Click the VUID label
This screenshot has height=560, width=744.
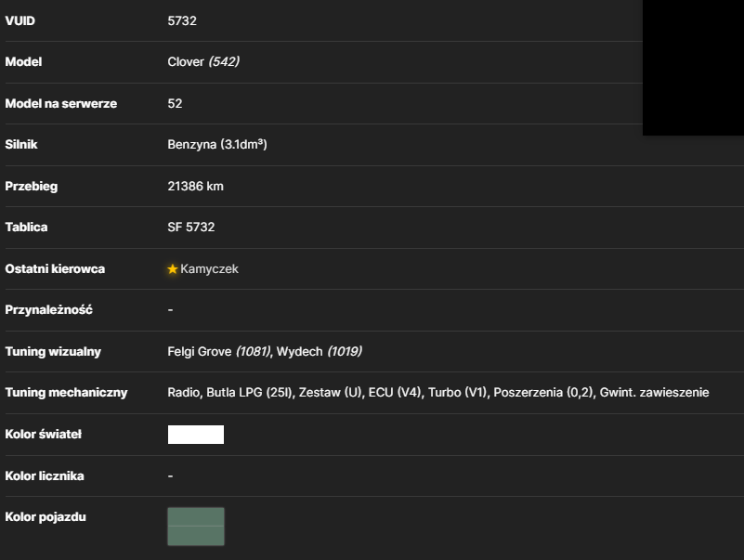(x=20, y=20)
